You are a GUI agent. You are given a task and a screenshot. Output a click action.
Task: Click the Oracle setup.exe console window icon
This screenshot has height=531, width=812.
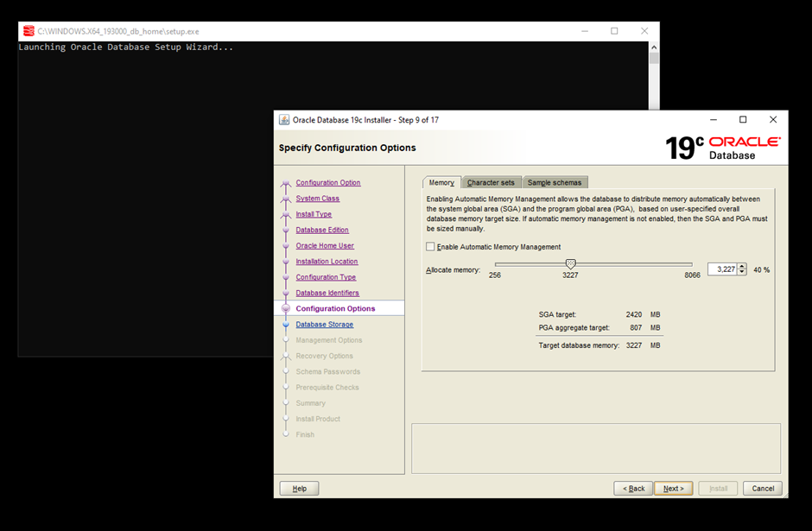[29, 31]
